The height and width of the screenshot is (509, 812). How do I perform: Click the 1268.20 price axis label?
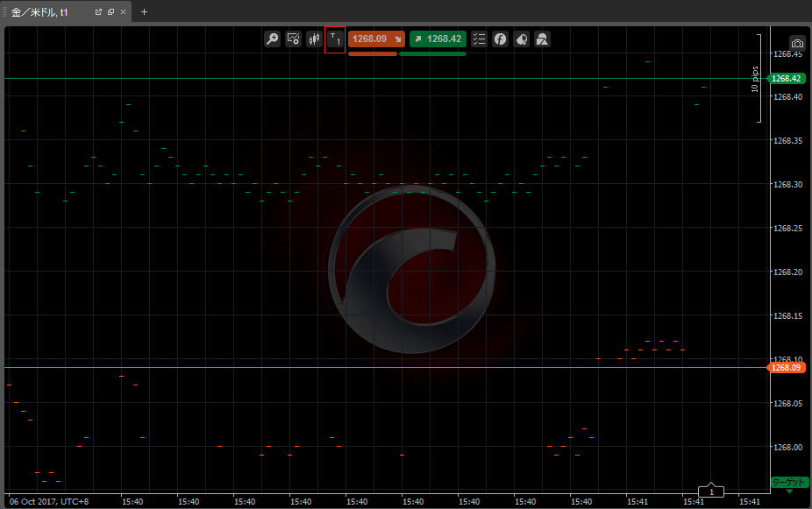click(x=787, y=272)
